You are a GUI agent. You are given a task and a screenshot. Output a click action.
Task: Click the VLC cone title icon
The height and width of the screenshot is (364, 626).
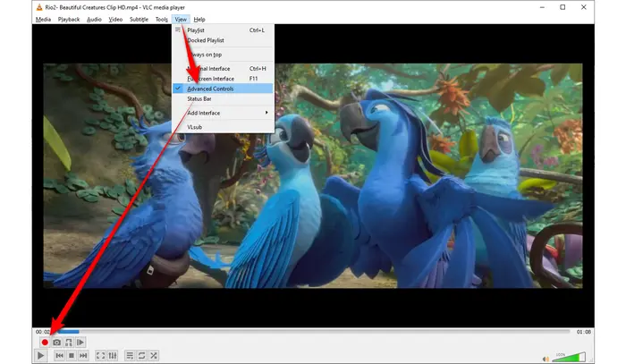point(38,7)
